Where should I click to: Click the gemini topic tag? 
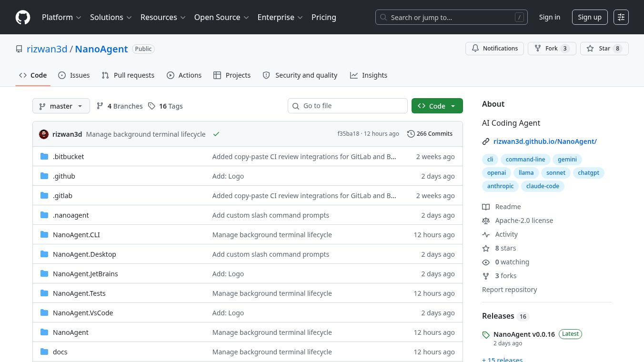click(567, 160)
